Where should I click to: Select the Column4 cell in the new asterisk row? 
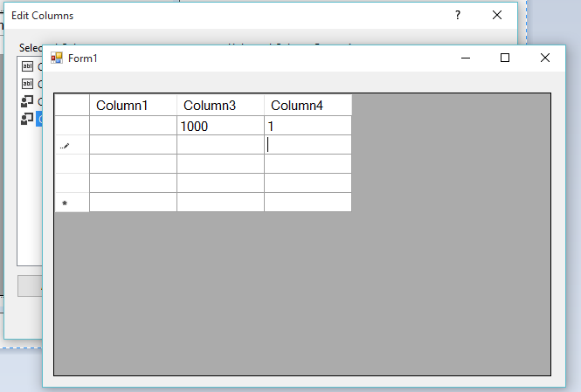pyautogui.click(x=308, y=203)
